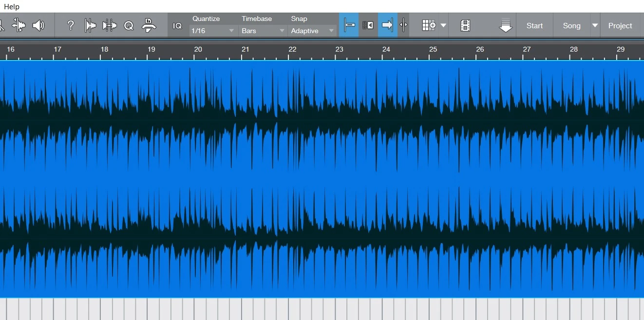Open the Quantize 1/16 dropdown

(x=213, y=31)
